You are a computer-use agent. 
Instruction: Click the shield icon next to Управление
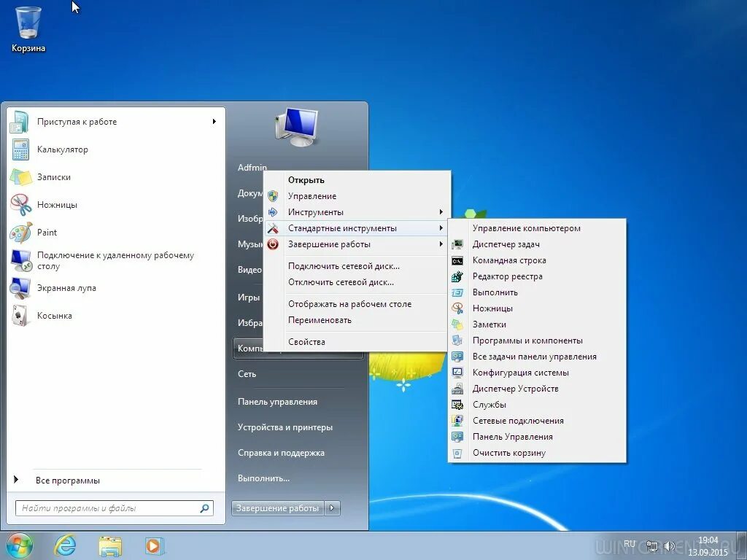tap(273, 196)
